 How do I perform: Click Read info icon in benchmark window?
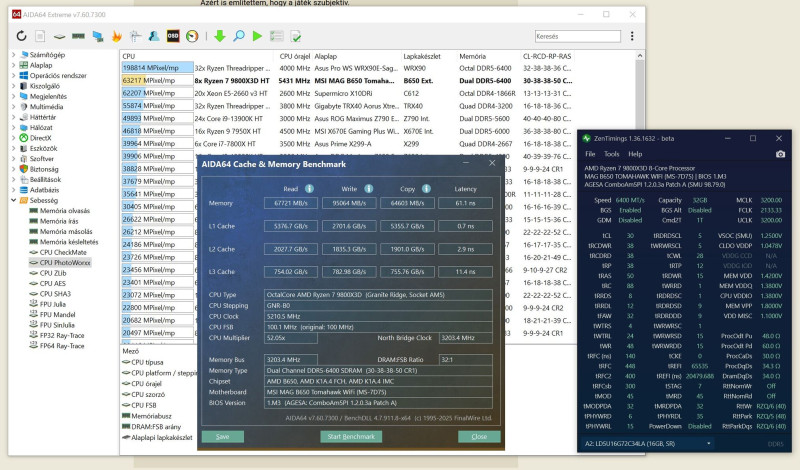(309, 189)
